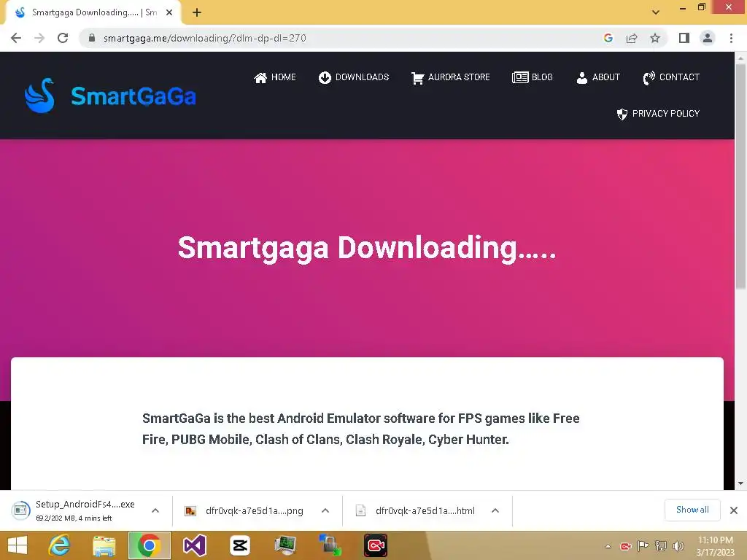Open the HOME nav link
The image size is (747, 560).
(274, 77)
